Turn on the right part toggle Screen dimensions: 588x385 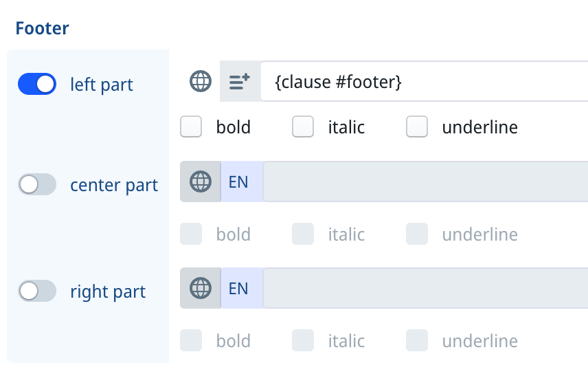coord(37,291)
